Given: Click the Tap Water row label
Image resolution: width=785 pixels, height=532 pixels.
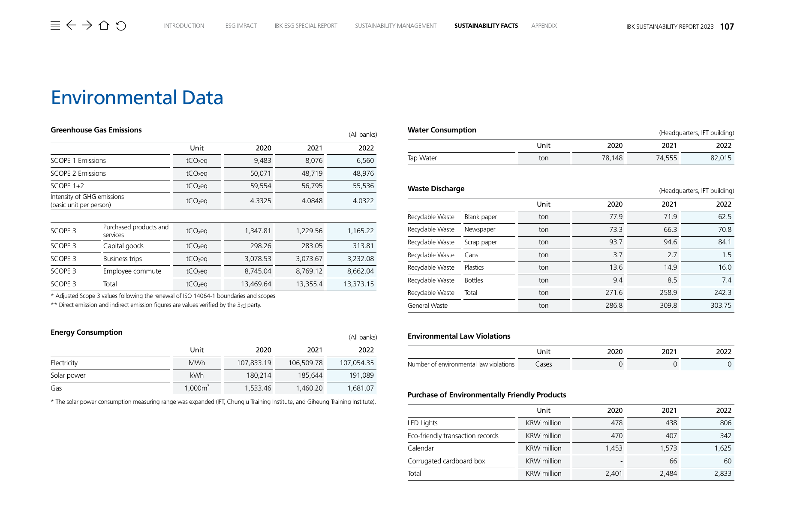Looking at the screenshot, I should [x=422, y=158].
